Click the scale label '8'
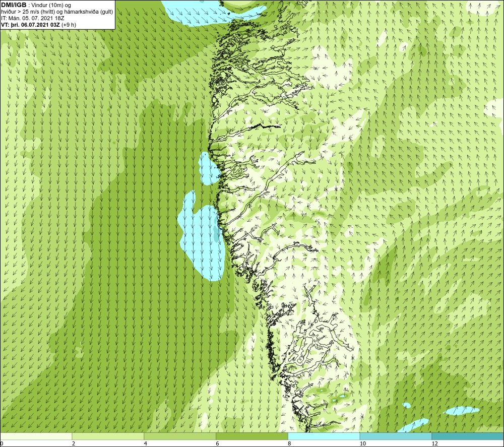Viewport: 504px width, 447px height. [x=290, y=443]
